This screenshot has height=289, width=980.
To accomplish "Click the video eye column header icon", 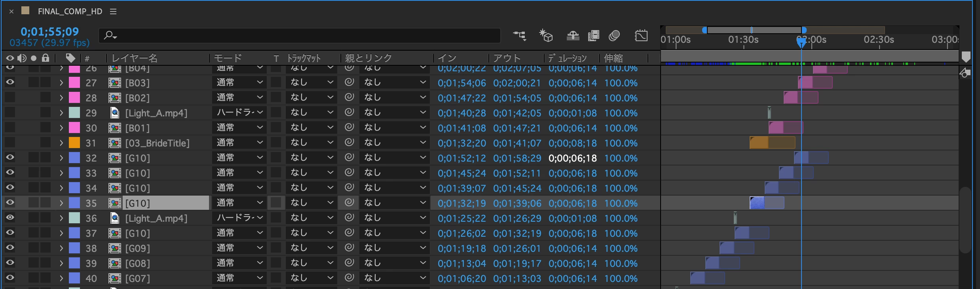I will point(10,58).
